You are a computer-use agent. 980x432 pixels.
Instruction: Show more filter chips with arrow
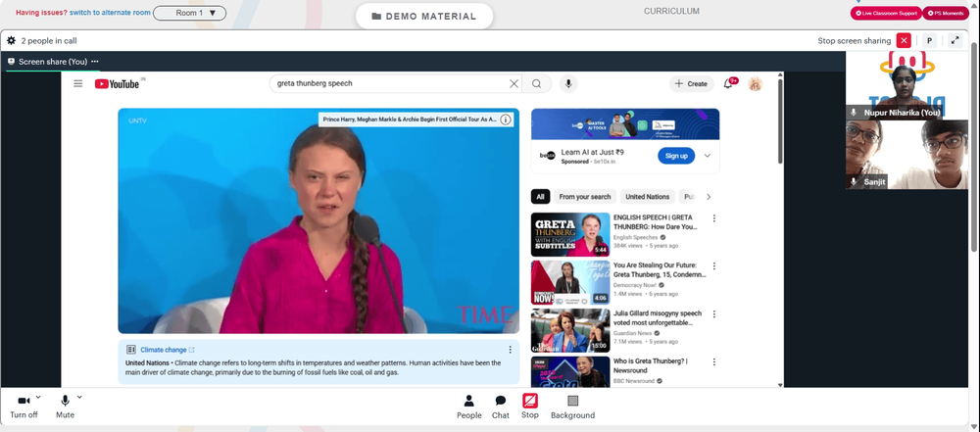(x=709, y=197)
